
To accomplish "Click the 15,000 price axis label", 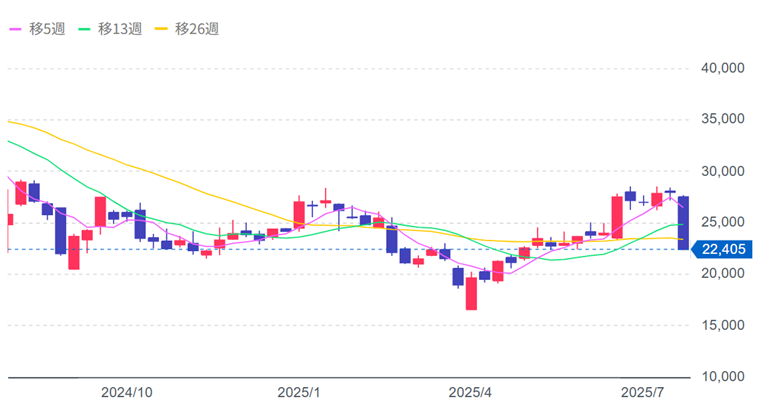I will pos(722,325).
